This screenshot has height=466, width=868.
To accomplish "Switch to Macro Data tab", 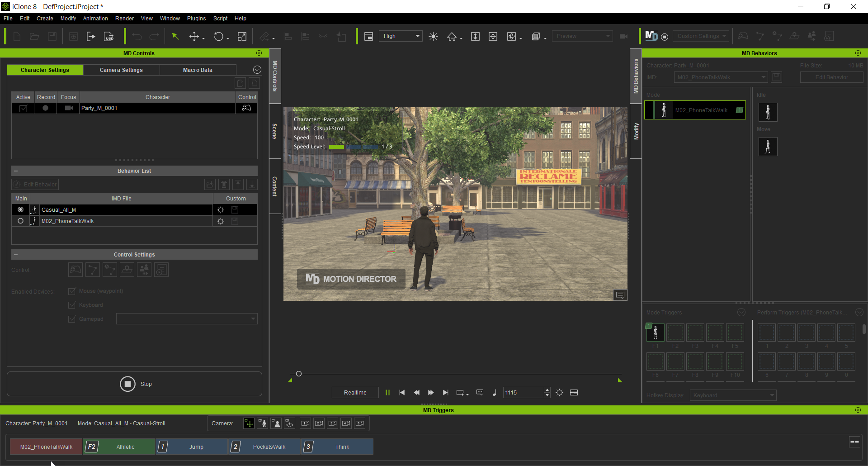I will 198,70.
